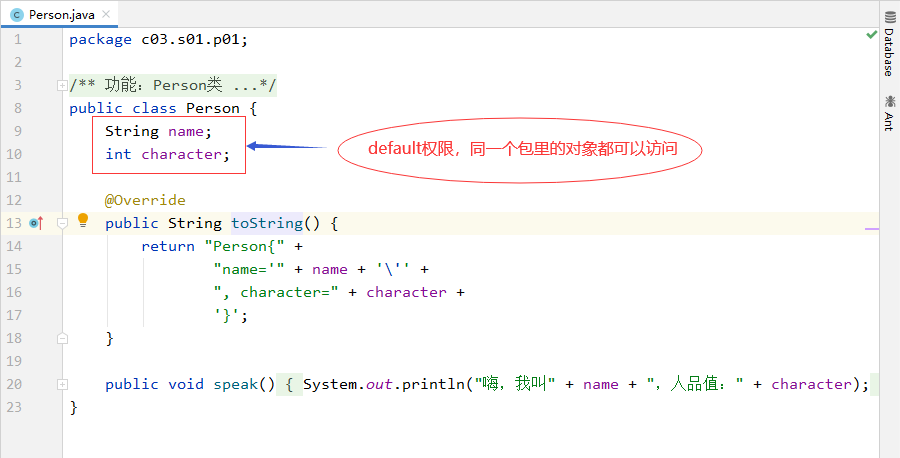Click the '}' char literal on line 17
This screenshot has width=900, height=458.
tap(227, 316)
